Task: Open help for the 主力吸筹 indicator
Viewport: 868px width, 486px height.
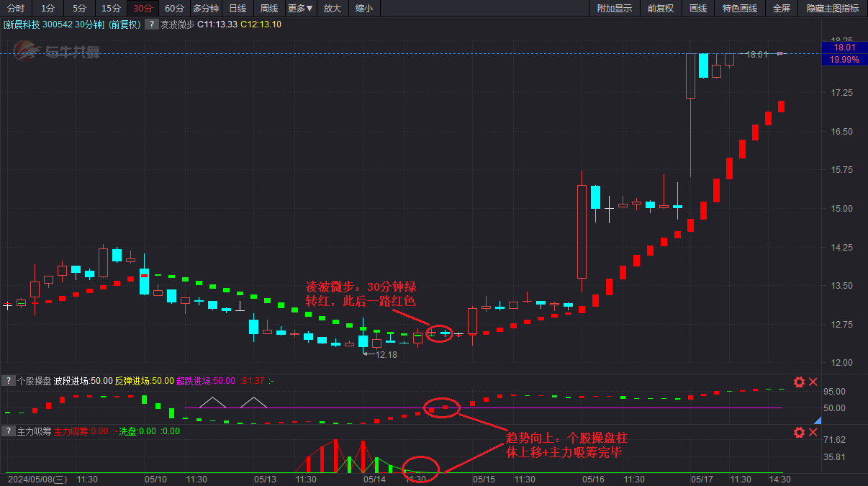Action: click(7, 431)
